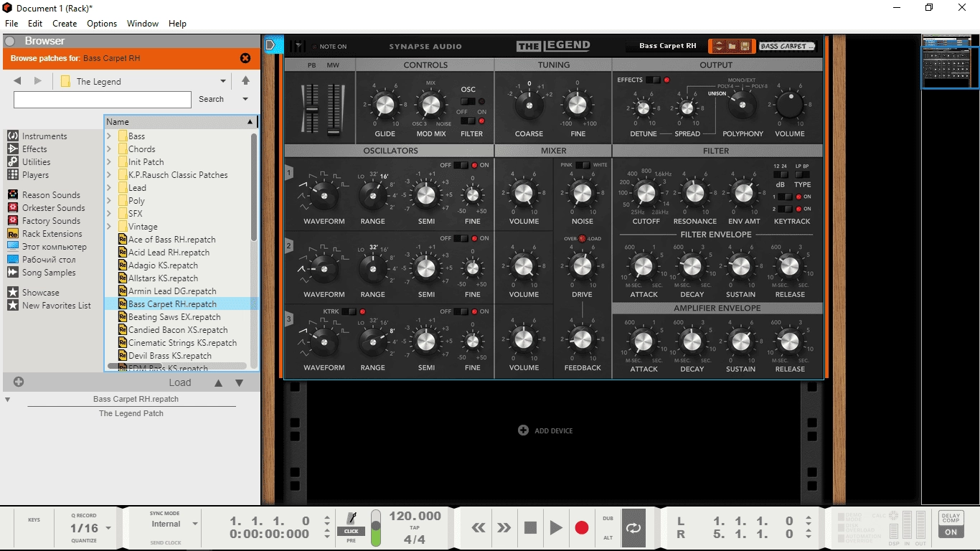Viewport: 980px width, 551px height.
Task: Expand K.P.Rausch Classic Patches folder
Action: [109, 175]
